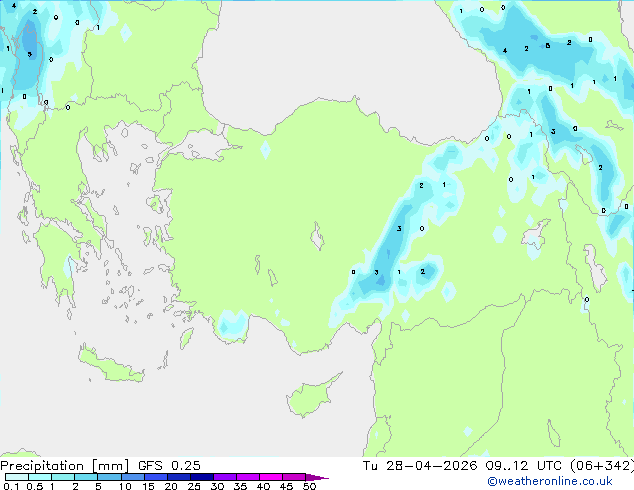Click the legend arrow tip above 50 mm

pyautogui.click(x=317, y=477)
